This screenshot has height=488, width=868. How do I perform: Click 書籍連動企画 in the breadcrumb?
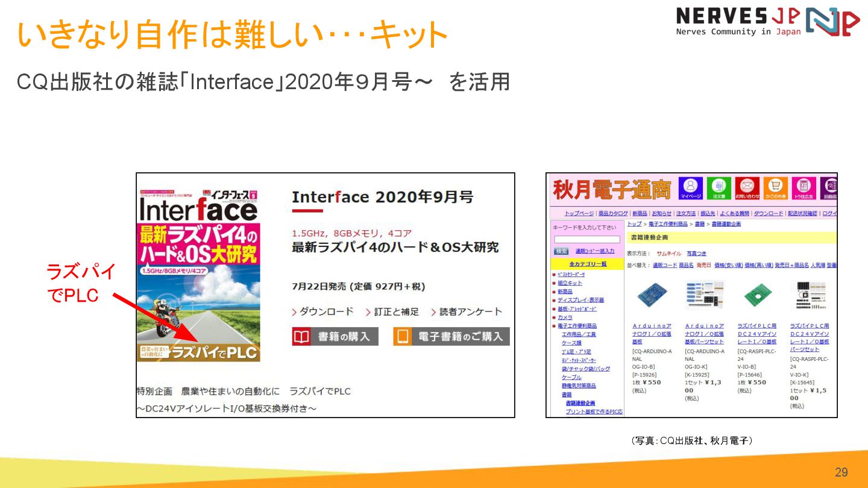tap(726, 224)
